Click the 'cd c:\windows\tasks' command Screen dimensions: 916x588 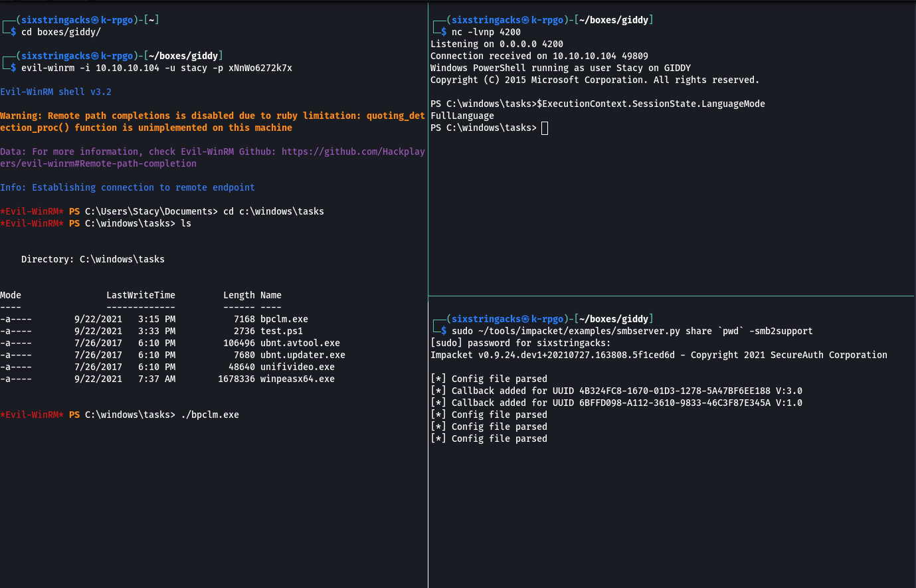274,211
